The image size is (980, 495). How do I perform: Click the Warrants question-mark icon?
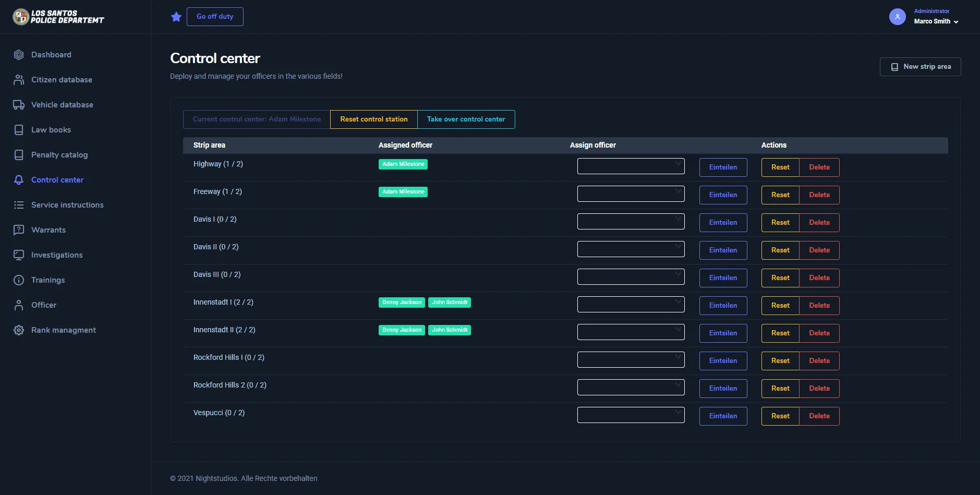[19, 230]
